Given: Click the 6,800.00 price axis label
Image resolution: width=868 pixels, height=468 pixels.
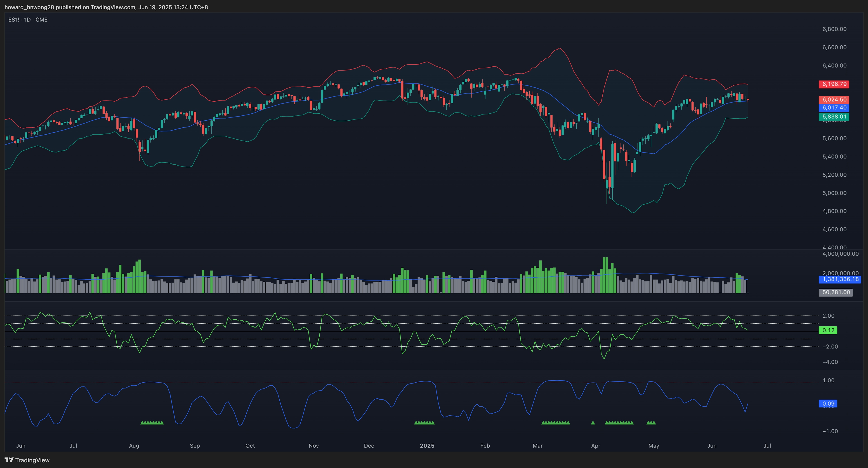Looking at the screenshot, I should (x=834, y=29).
